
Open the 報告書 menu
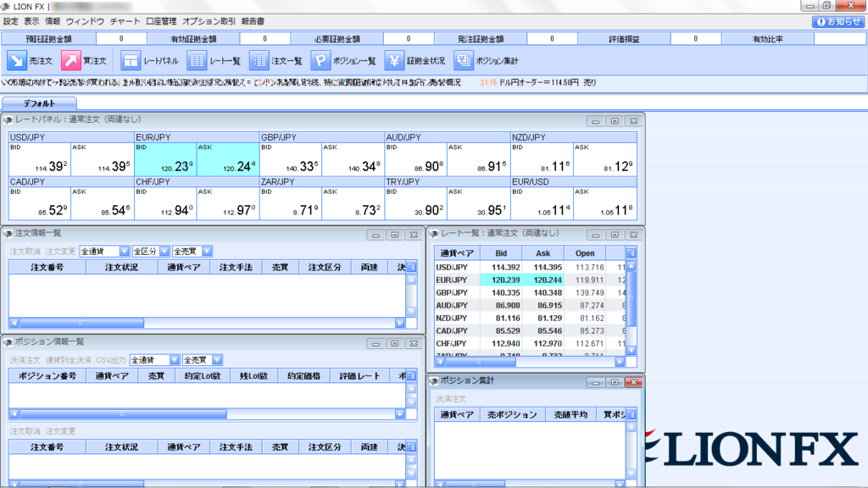[253, 21]
